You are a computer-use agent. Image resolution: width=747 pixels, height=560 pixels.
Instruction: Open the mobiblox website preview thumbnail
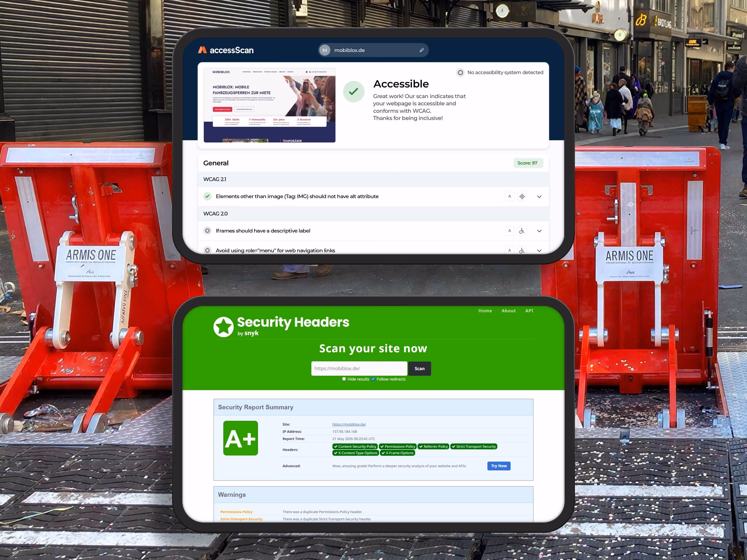click(x=269, y=105)
